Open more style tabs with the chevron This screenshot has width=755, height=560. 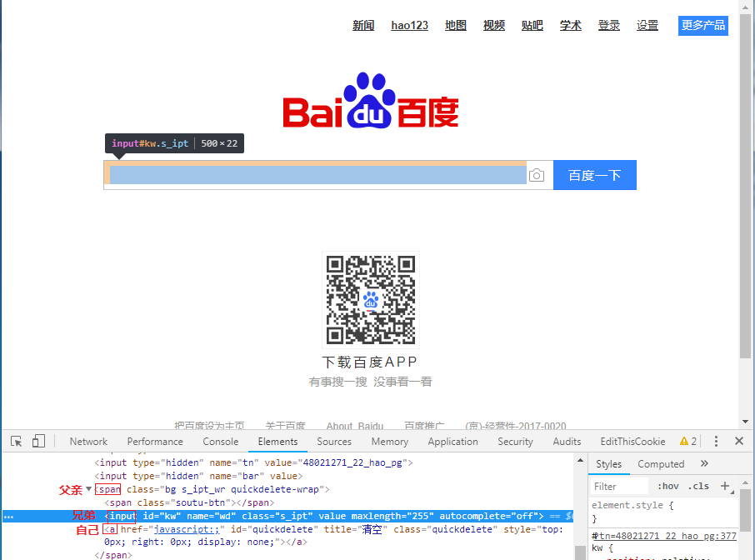point(702,463)
